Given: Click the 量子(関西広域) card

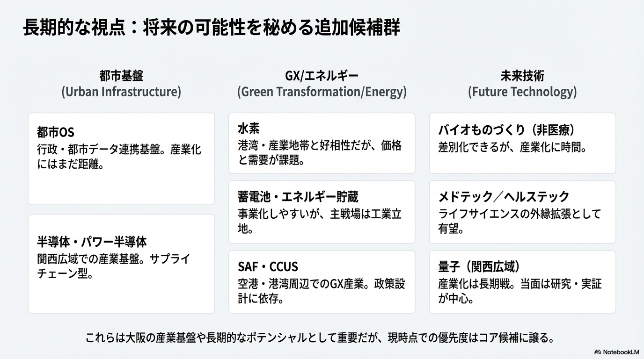Looking at the screenshot, I should pyautogui.click(x=522, y=282).
